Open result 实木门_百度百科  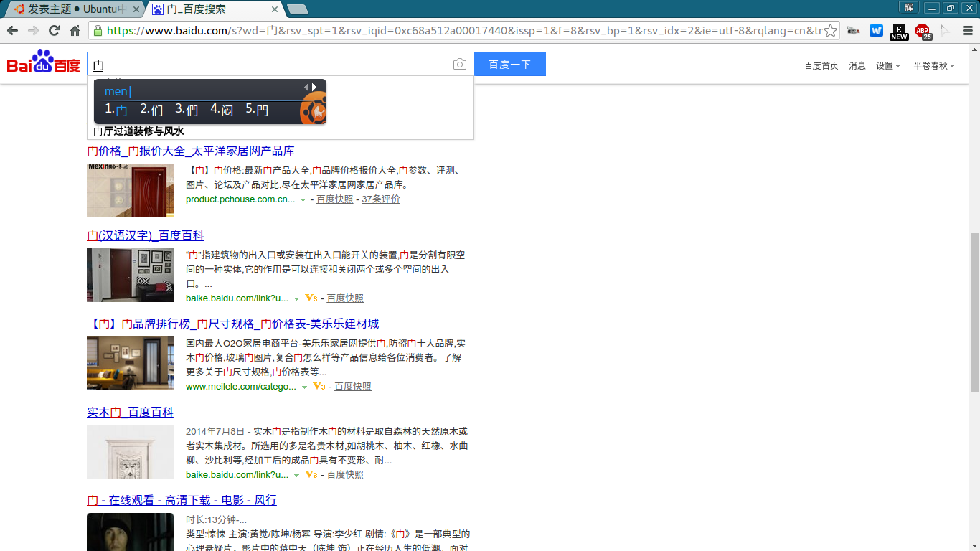coord(130,412)
